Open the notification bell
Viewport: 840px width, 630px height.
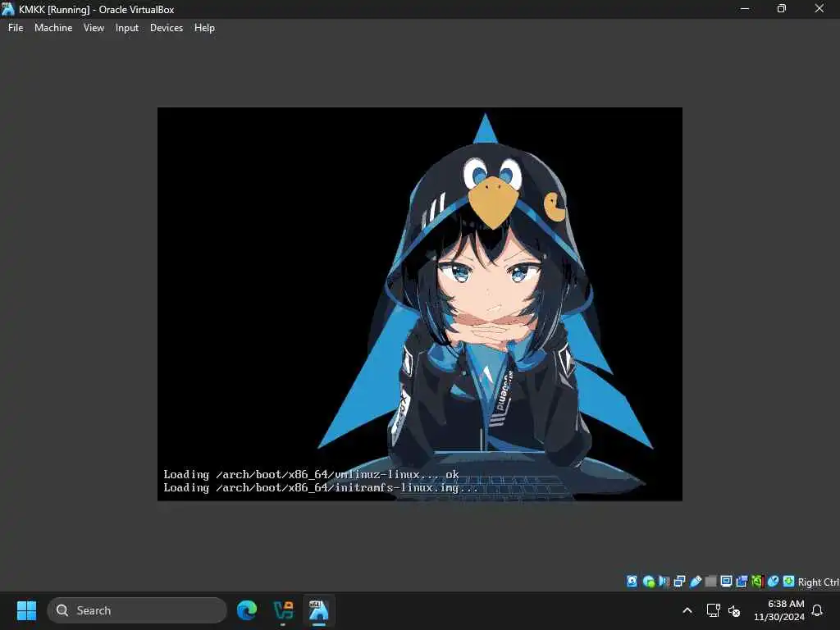[x=818, y=610]
